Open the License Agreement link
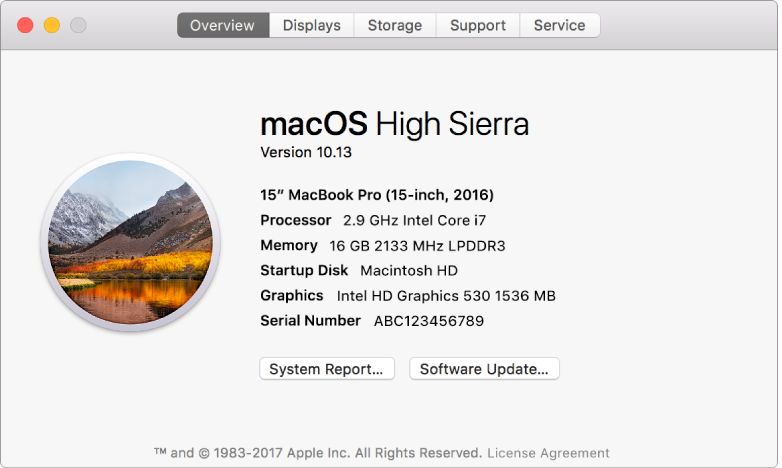This screenshot has height=468, width=782. [x=548, y=453]
